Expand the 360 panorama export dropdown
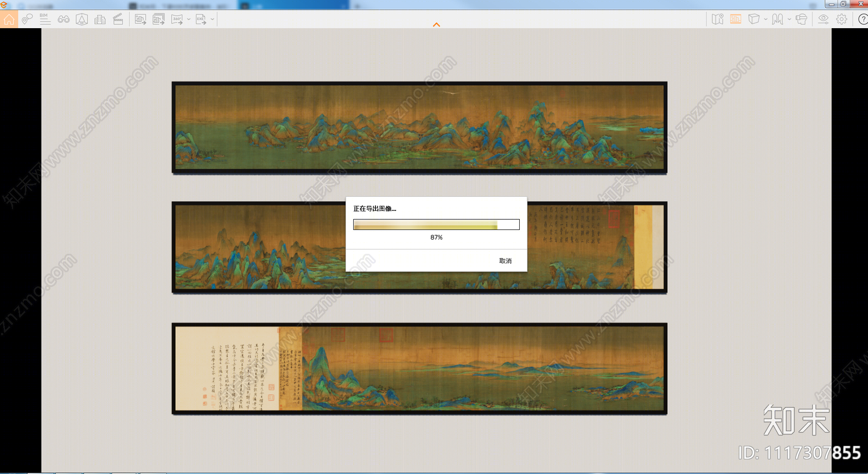This screenshot has height=474, width=868. 189,20
